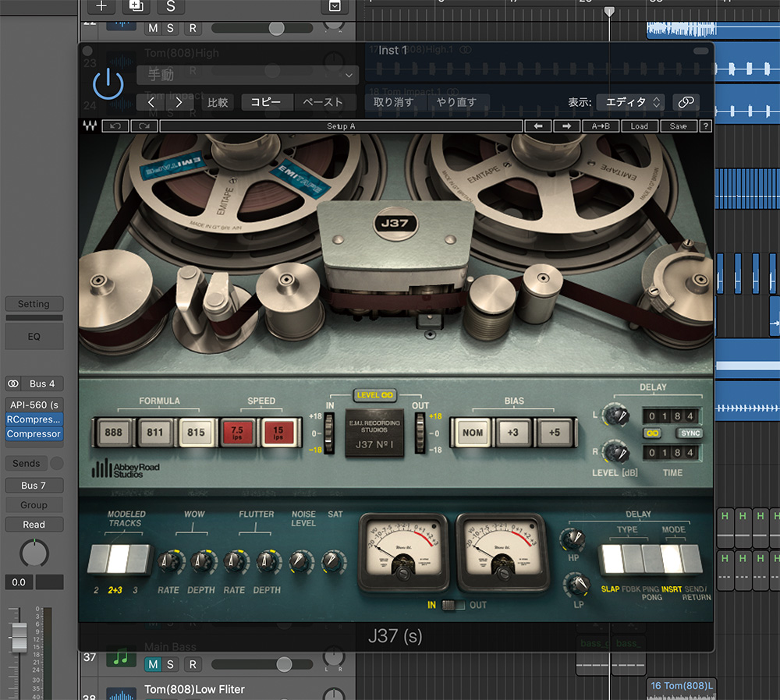Flip the VU meter IN/OUT switch
Screen dimensions: 780x700
click(453, 605)
